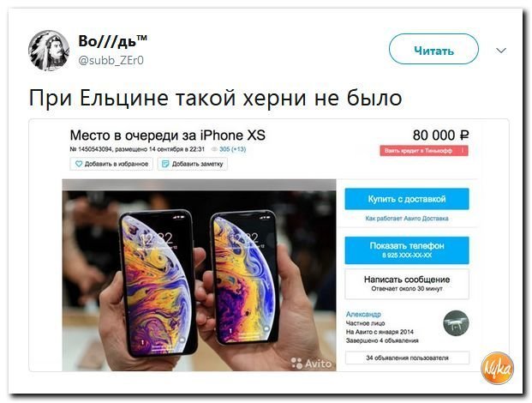Click the orange Nyka logo badge
The width and height of the screenshot is (532, 403).
point(498,368)
